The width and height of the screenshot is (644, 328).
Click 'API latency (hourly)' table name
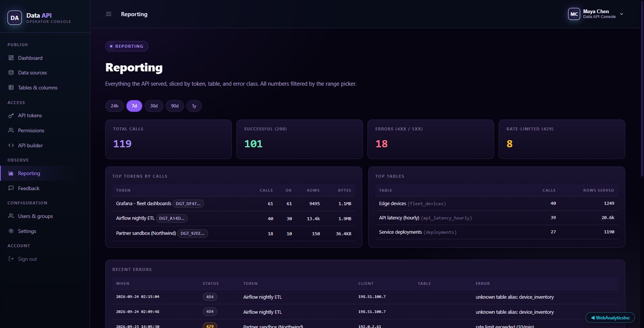click(399, 218)
